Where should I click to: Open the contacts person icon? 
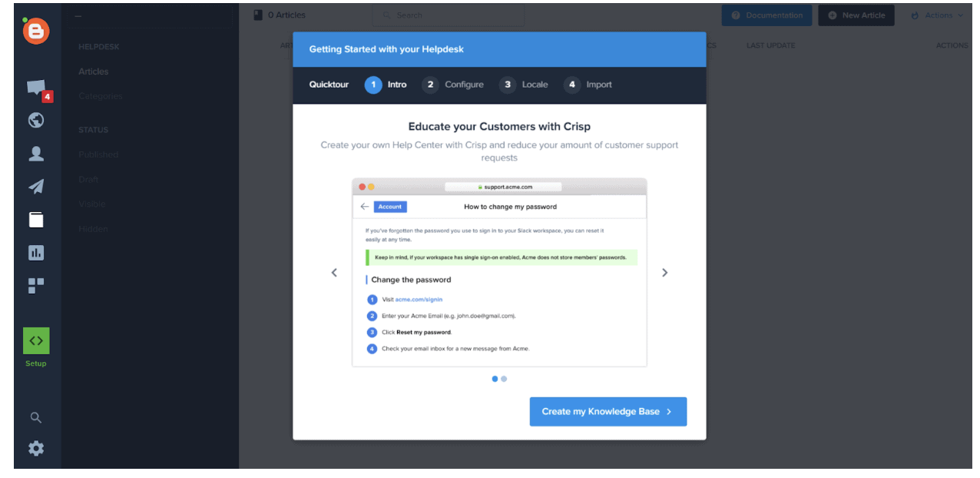pyautogui.click(x=36, y=154)
